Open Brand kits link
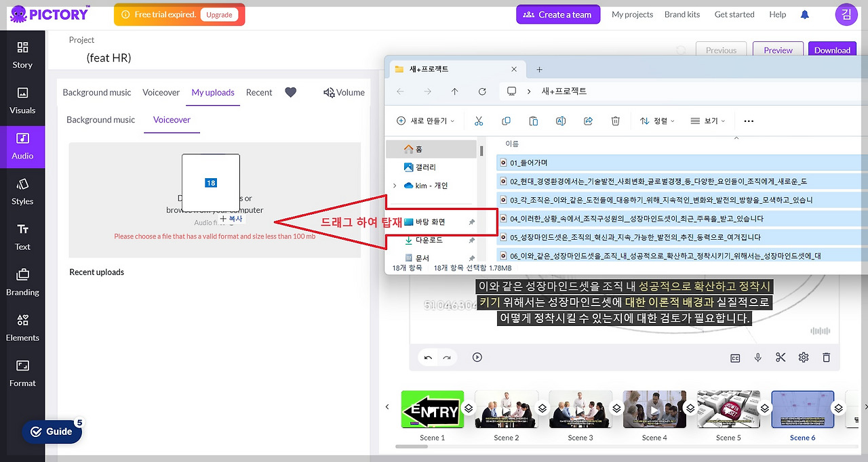 pyautogui.click(x=684, y=14)
